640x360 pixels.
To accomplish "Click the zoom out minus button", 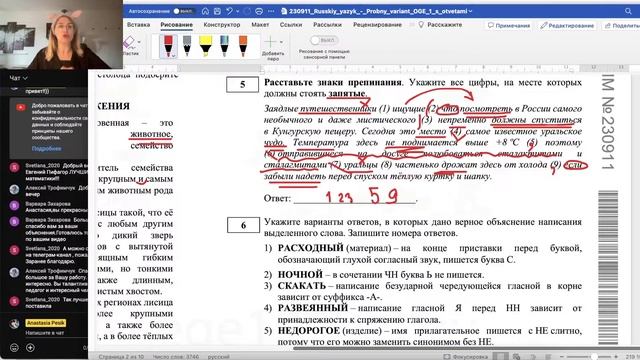I will tap(562, 357).
